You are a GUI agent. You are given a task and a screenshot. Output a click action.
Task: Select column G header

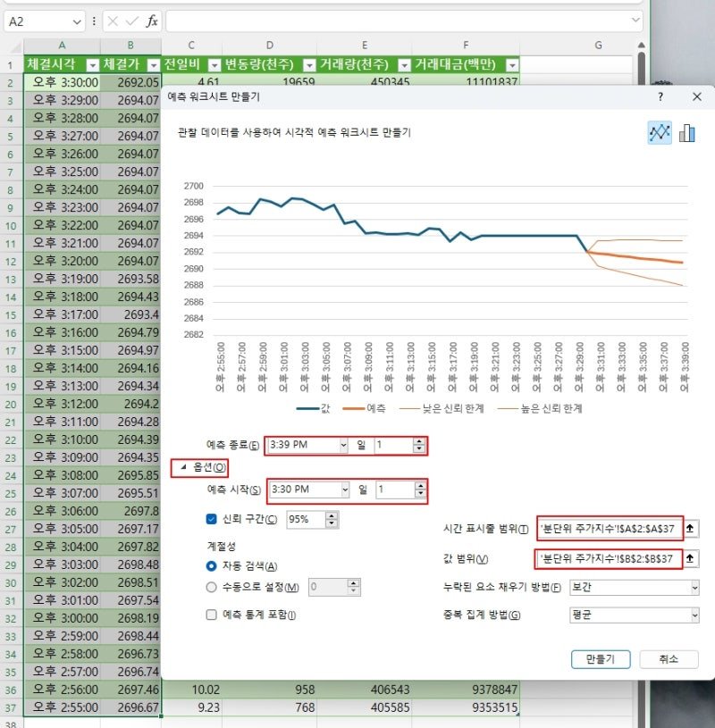click(598, 46)
